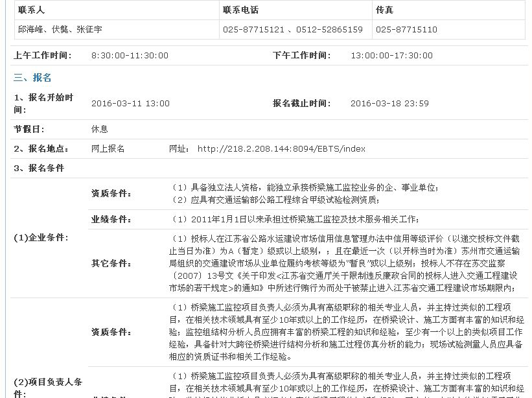The width and height of the screenshot is (532, 398).
Task: Click the fax number 025-87715110
Action: 406,30
